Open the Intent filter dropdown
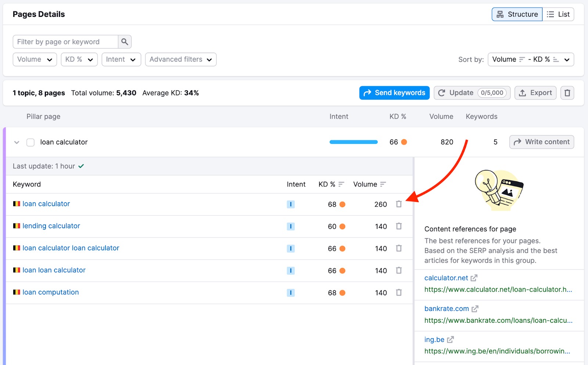This screenshot has height=365, width=588. coord(121,60)
